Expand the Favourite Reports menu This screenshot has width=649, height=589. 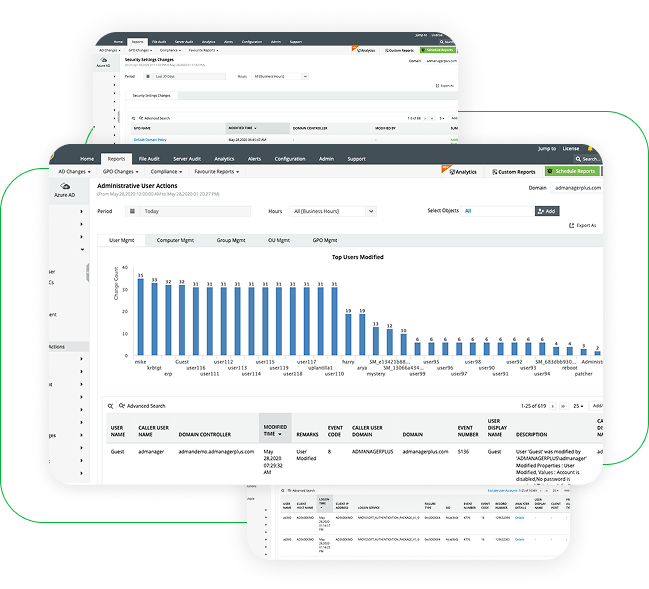(217, 172)
